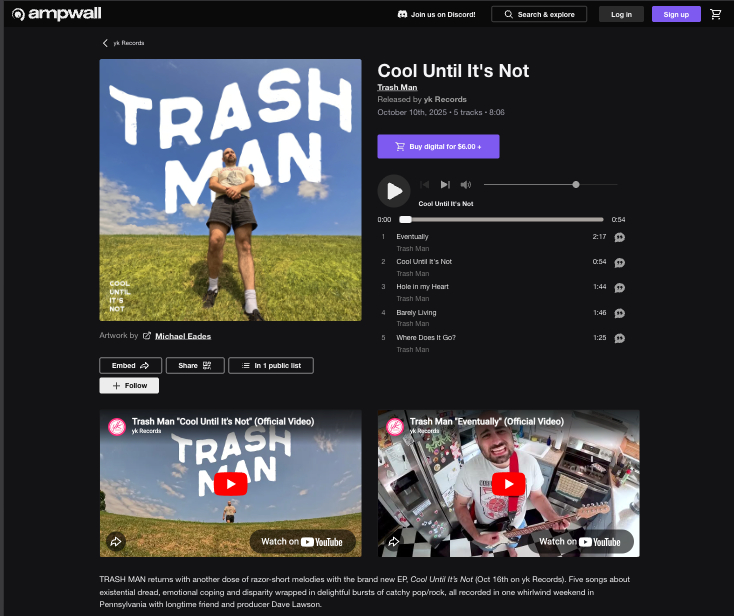Open the Embed option

[x=130, y=366]
